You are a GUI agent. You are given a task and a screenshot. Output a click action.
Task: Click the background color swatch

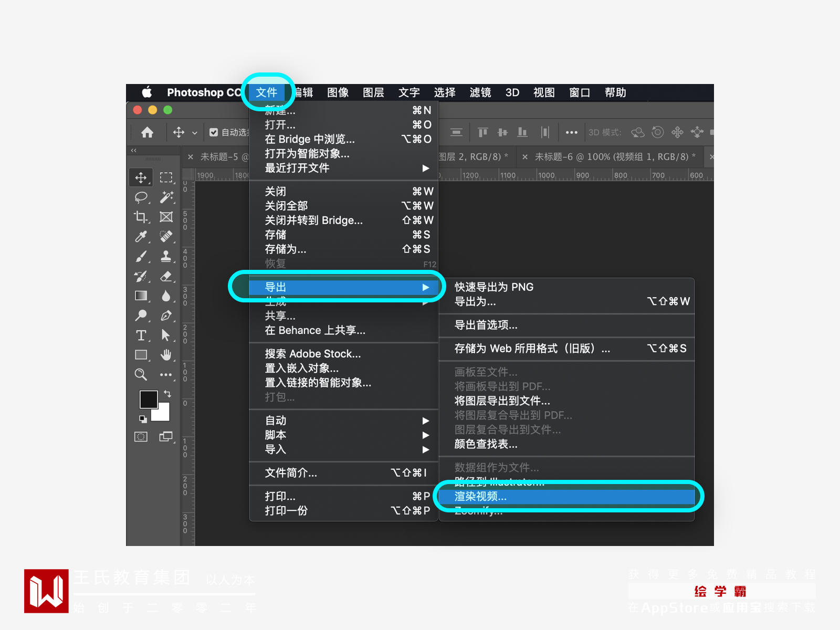(164, 415)
